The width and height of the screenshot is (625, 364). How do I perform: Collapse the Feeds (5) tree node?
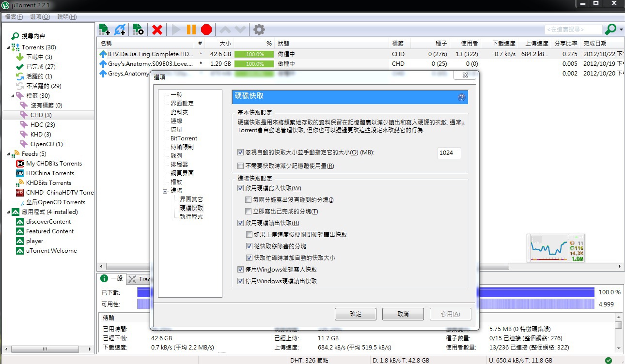pyautogui.click(x=9, y=154)
